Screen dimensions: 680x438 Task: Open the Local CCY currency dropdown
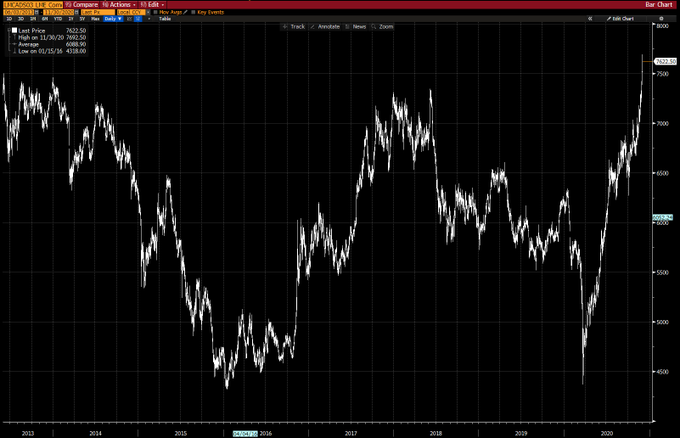pos(133,12)
